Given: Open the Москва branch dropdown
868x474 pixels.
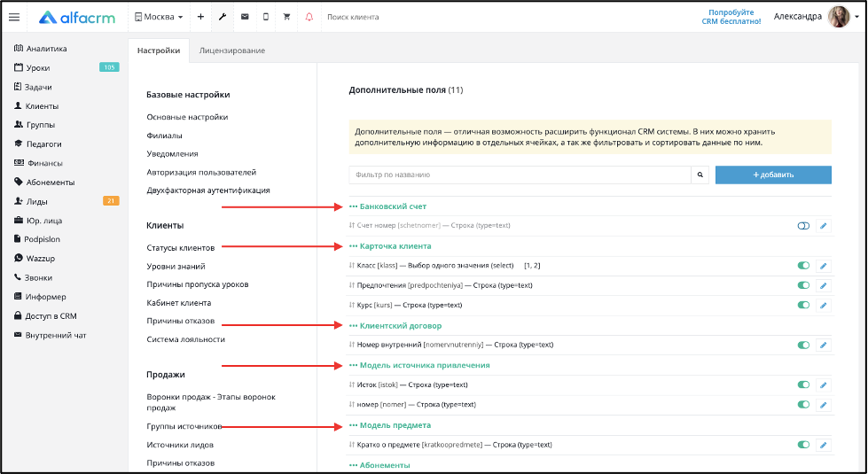Looking at the screenshot, I should pyautogui.click(x=159, y=17).
